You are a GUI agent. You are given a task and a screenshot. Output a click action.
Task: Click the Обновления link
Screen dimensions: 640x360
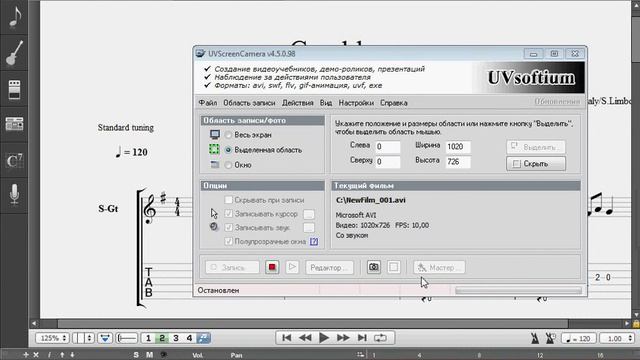click(557, 102)
